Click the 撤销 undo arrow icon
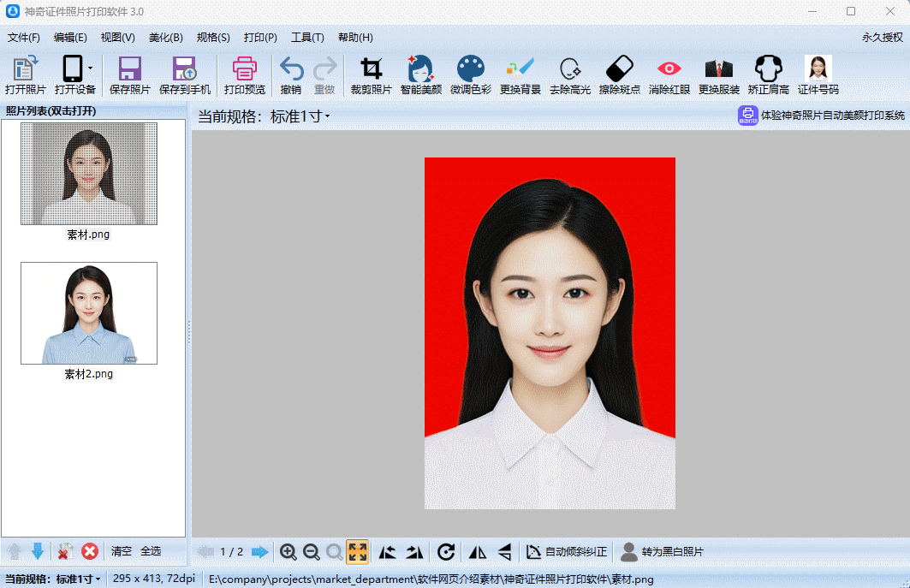910x588 pixels. (291, 69)
